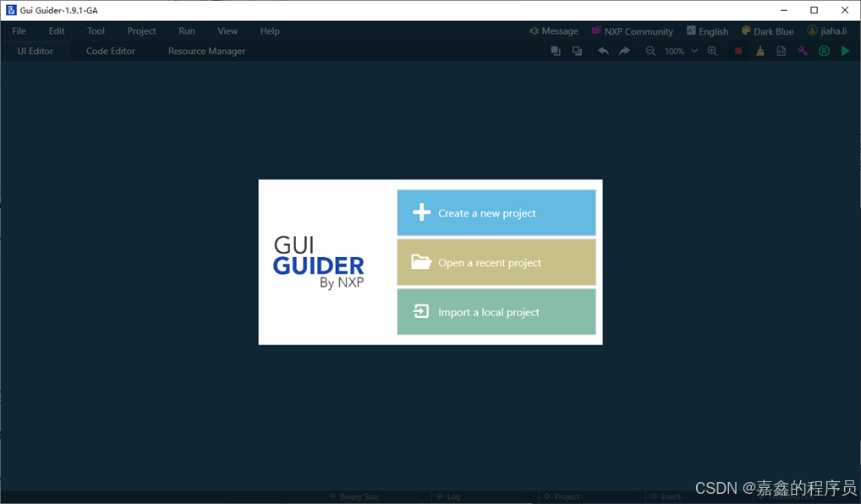Click the zoom out magnifier icon

click(650, 51)
